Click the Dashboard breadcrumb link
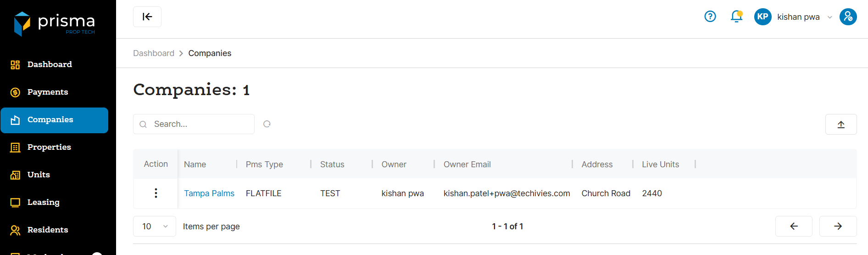The height and width of the screenshot is (255, 868). [154, 53]
